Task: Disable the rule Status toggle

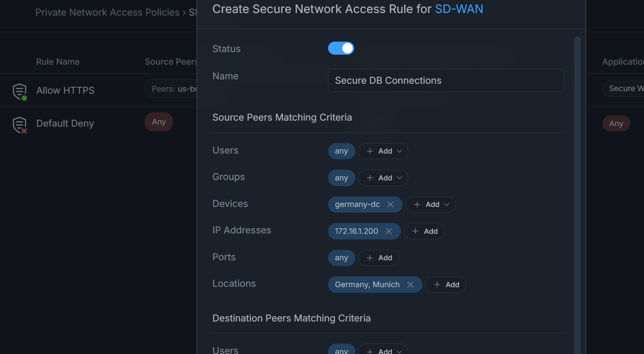Action: 341,48
